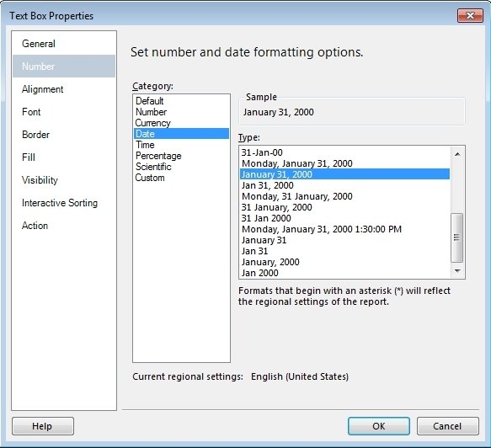Select the Date category

(181, 134)
